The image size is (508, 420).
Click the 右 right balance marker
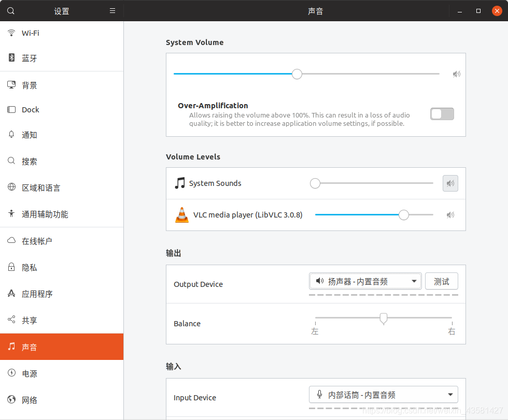click(x=451, y=331)
